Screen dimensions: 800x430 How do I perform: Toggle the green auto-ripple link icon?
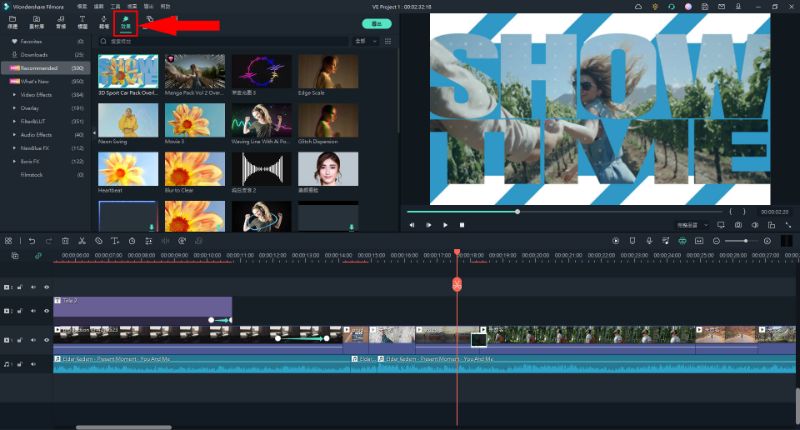coord(38,256)
